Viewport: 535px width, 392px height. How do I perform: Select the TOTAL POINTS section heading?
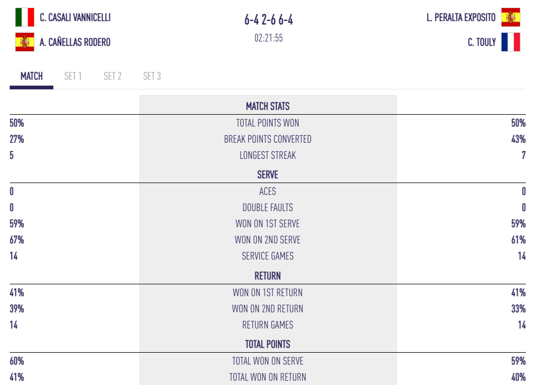[268, 344]
